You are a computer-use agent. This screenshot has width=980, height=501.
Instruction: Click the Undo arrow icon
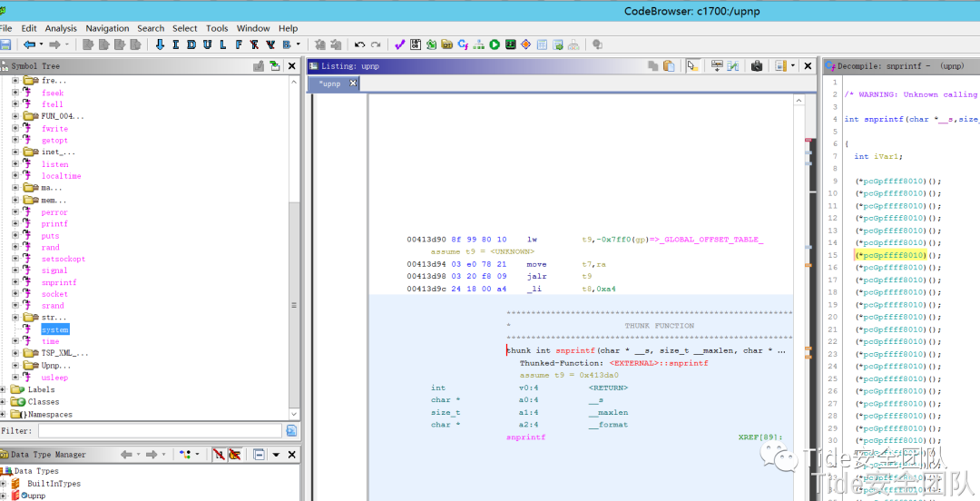359,44
